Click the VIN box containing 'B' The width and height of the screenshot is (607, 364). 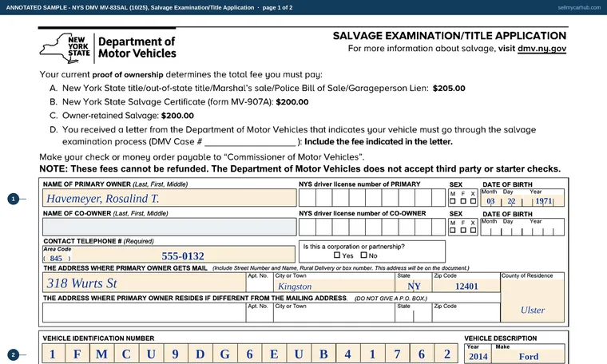(323, 354)
